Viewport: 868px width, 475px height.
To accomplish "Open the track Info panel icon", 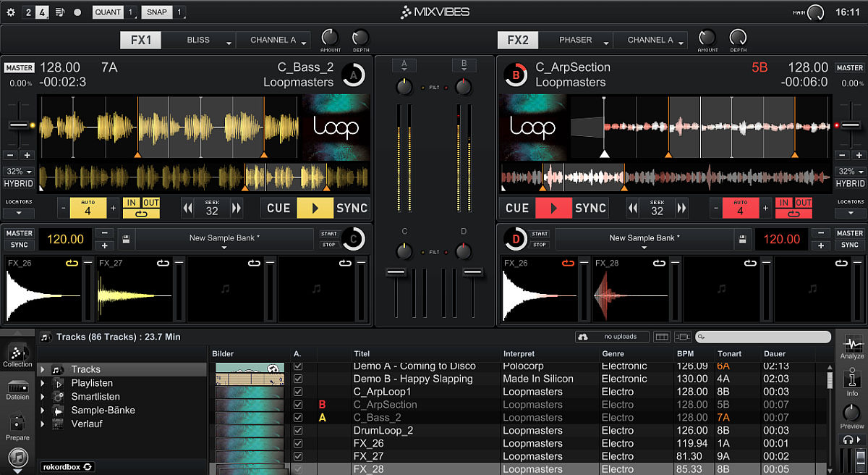I will (x=852, y=380).
